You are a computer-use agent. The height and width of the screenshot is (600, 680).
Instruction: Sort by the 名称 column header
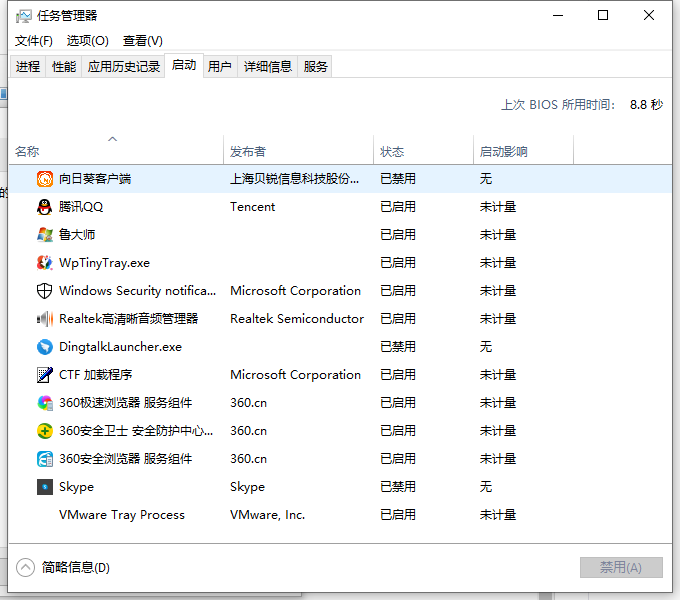[116, 151]
